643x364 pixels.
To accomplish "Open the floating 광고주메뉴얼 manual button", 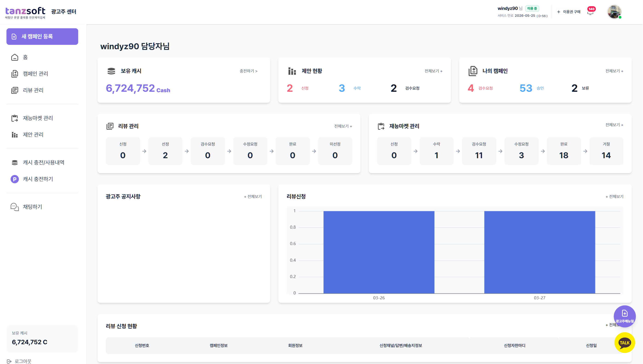I will pos(625,316).
